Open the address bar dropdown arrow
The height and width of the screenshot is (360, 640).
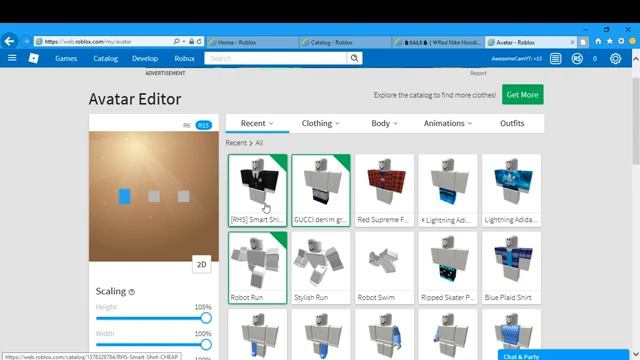(x=184, y=42)
